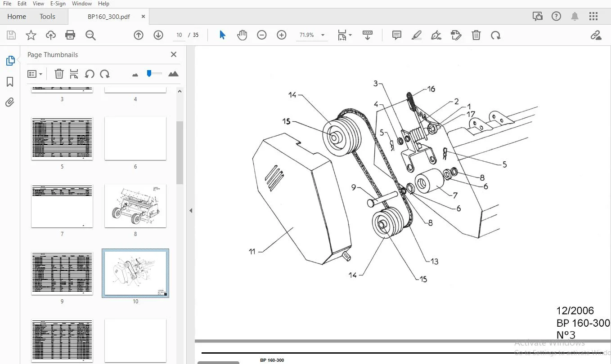The image size is (611, 364).
Task: Open the fit page options dropdown
Action: (345, 35)
